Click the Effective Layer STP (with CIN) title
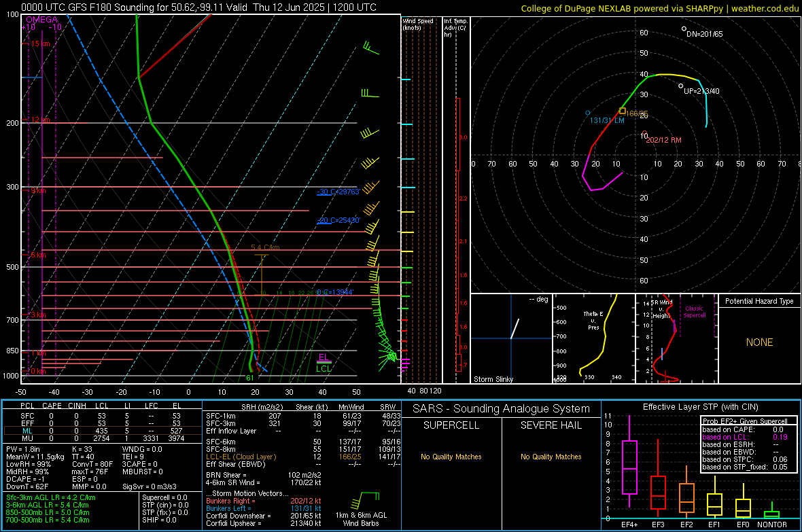The image size is (802, 532). 700,407
